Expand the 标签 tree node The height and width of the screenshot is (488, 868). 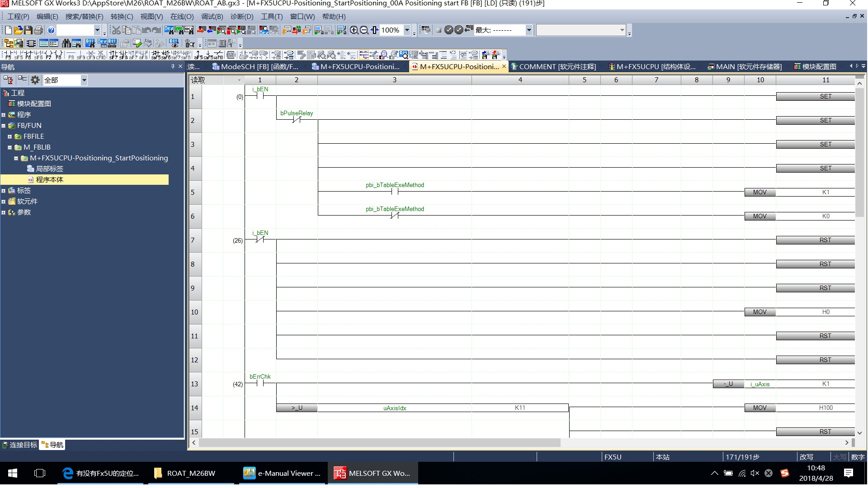[x=3, y=191]
